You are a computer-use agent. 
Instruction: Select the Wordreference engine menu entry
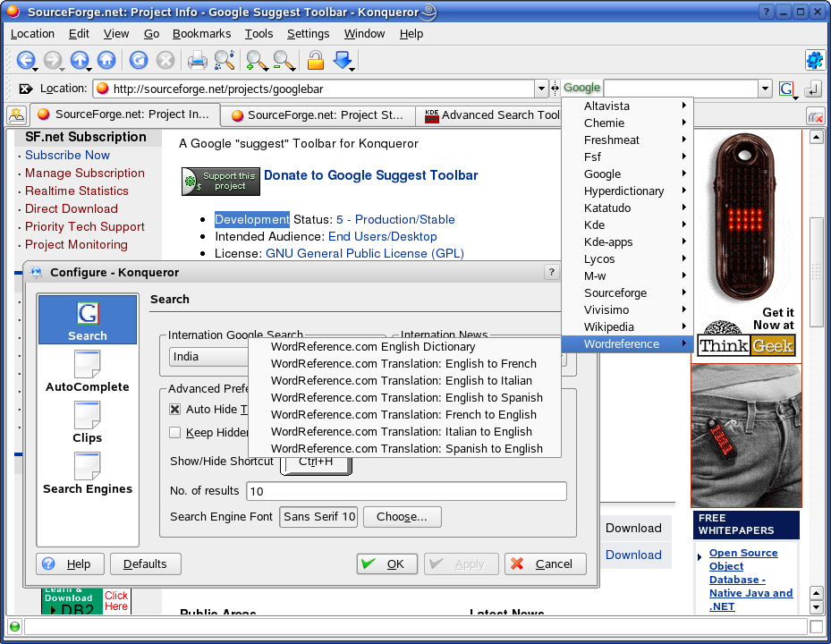tap(627, 344)
